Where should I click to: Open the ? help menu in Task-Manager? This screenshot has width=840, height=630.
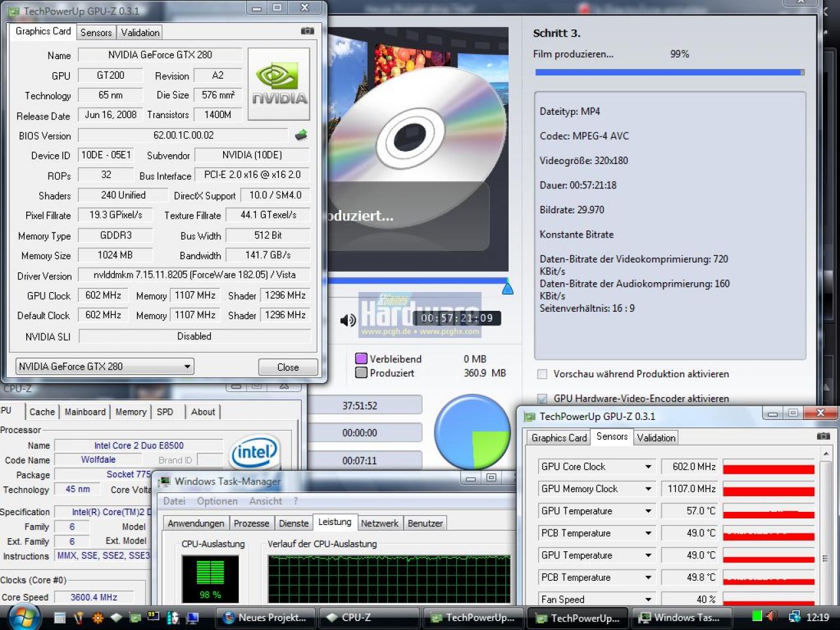[x=296, y=501]
